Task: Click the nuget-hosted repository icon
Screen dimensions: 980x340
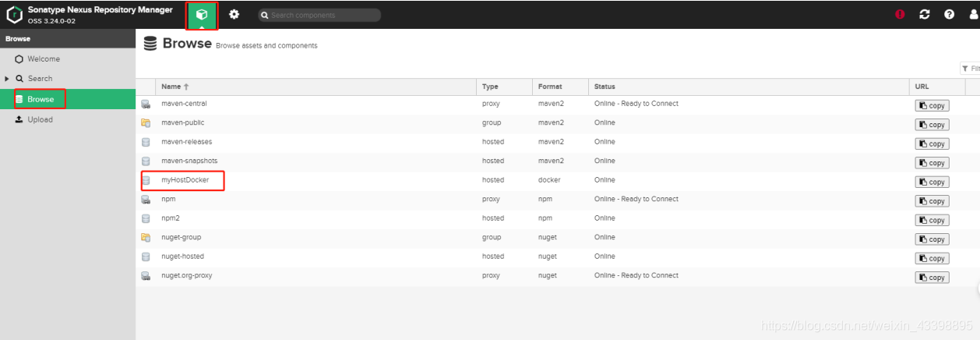Action: pyautogui.click(x=146, y=257)
